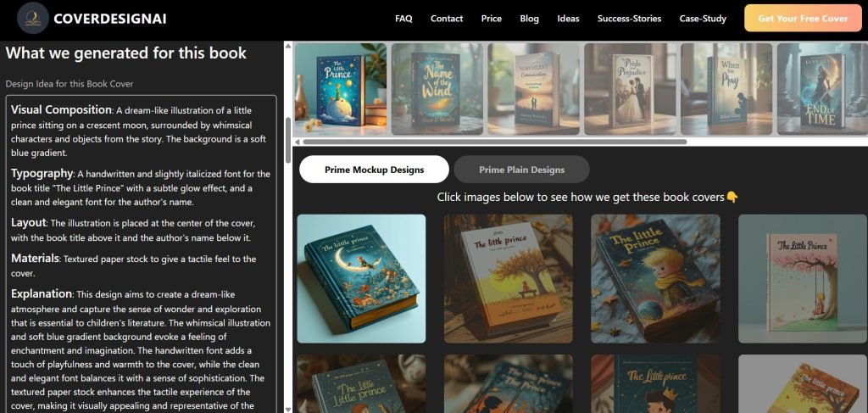
Task: Select The Name of the Wind cover
Action: [x=437, y=88]
